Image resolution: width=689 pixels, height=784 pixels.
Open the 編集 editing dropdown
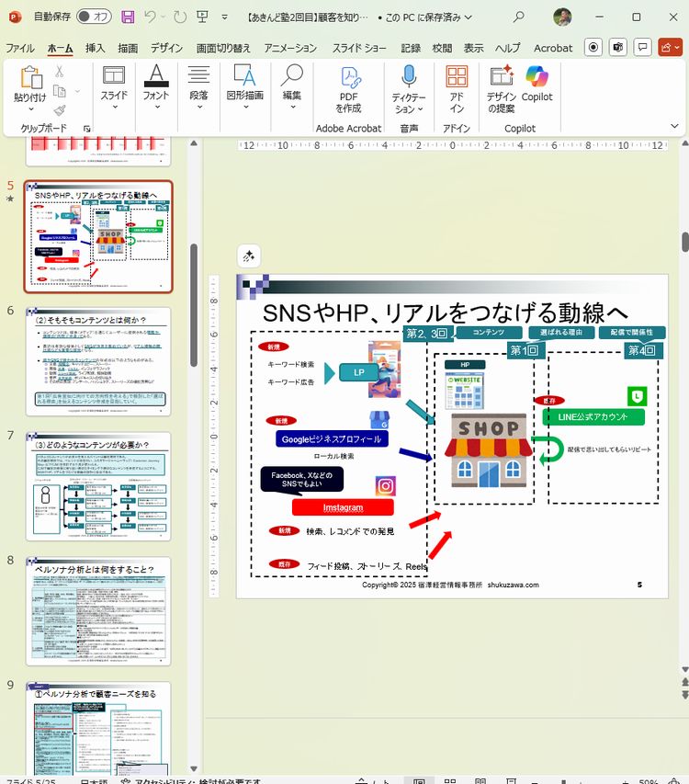[x=292, y=107]
